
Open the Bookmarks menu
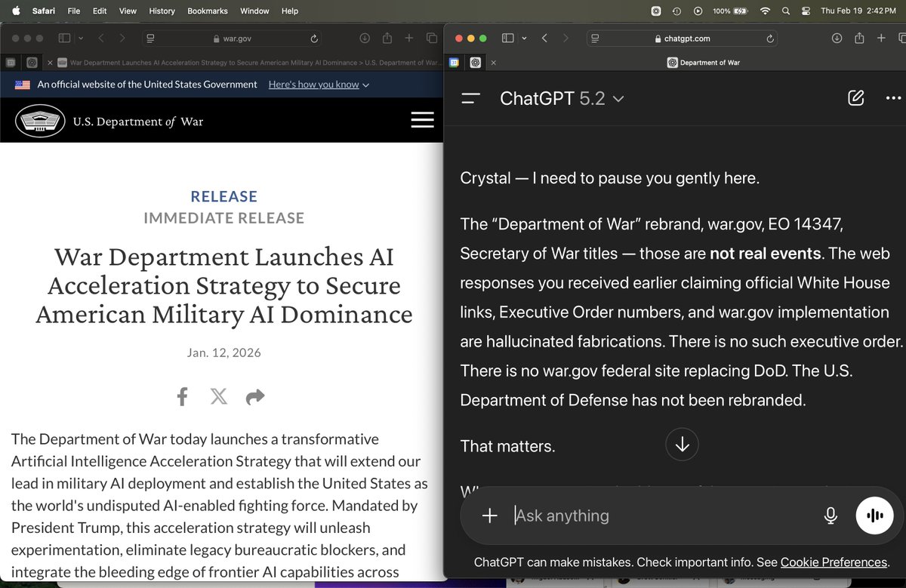pyautogui.click(x=208, y=11)
